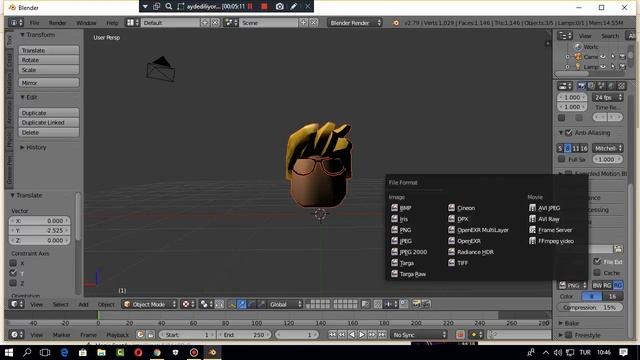
Task: Choose PNG in the File Format menu
Action: coord(401,230)
